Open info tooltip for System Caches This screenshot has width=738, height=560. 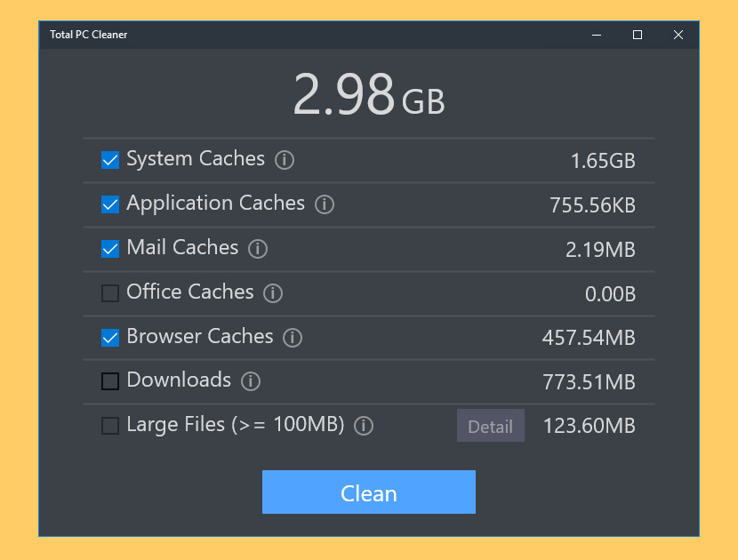point(284,160)
